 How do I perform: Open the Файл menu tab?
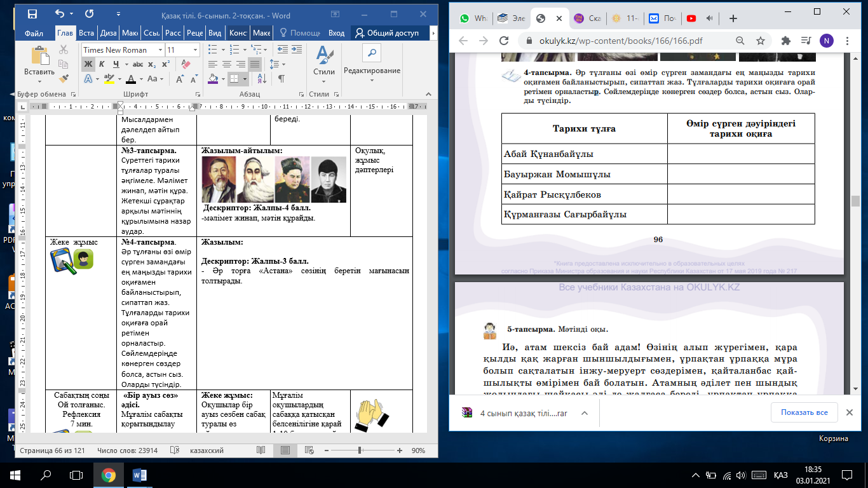[34, 33]
